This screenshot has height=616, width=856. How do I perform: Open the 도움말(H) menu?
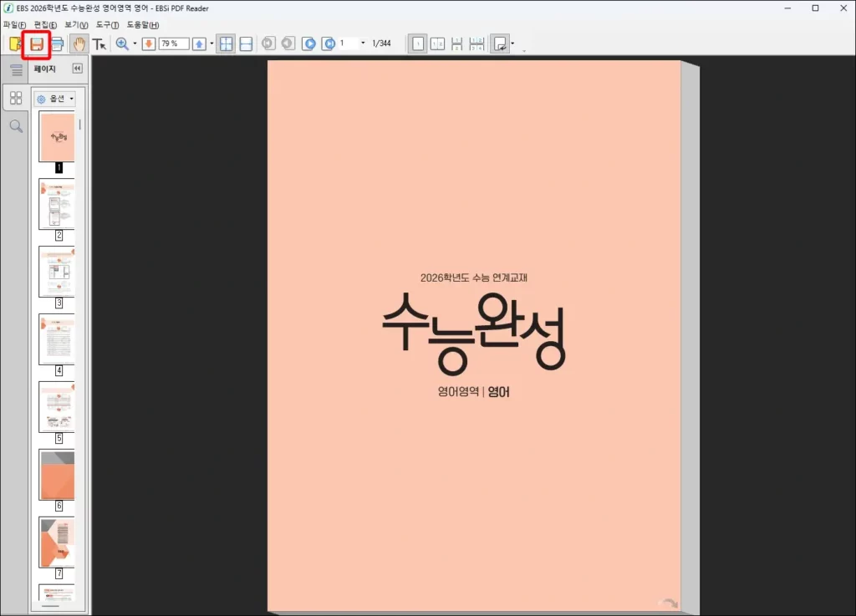click(x=143, y=25)
